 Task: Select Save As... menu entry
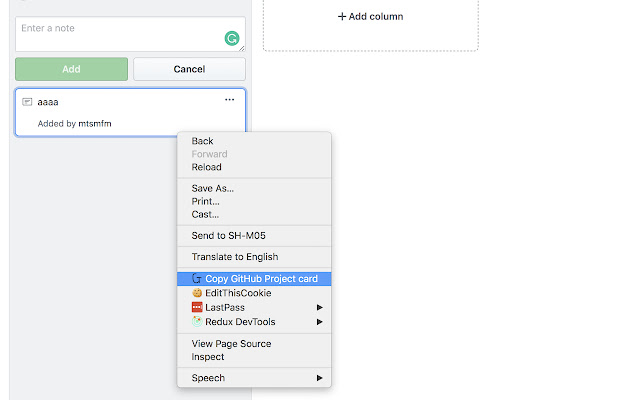tap(212, 188)
